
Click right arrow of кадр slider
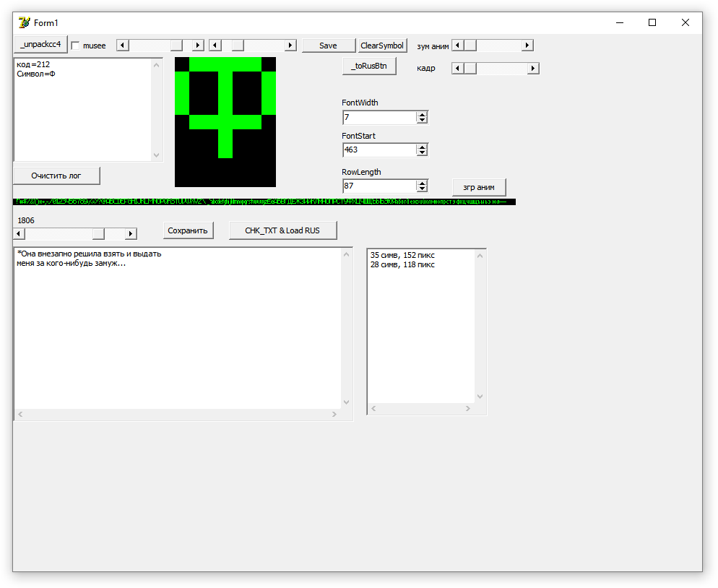533,68
